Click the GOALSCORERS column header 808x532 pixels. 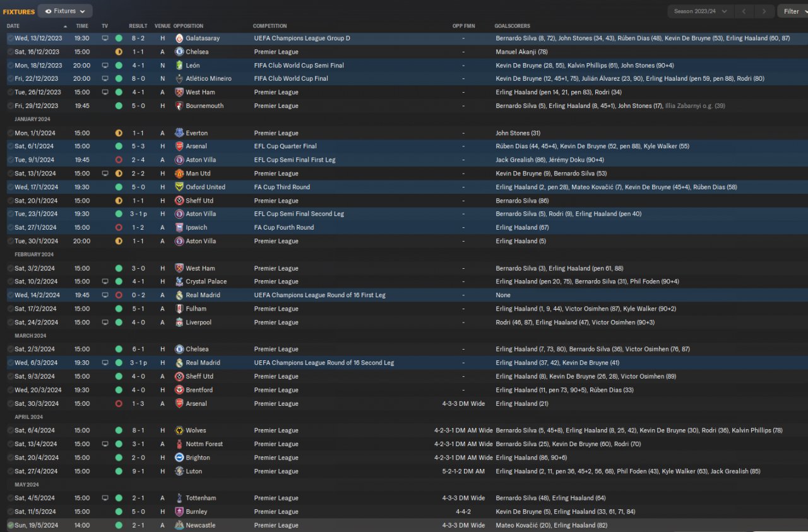click(512, 27)
